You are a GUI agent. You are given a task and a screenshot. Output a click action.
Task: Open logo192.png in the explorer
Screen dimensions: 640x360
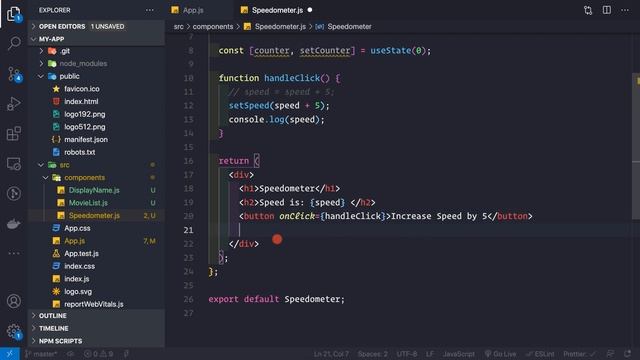pos(84,114)
